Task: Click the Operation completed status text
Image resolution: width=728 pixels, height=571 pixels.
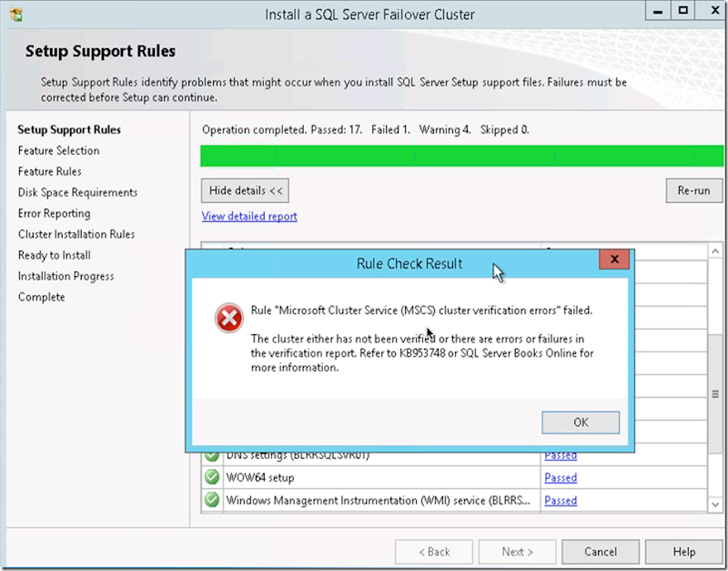Action: coord(366,129)
